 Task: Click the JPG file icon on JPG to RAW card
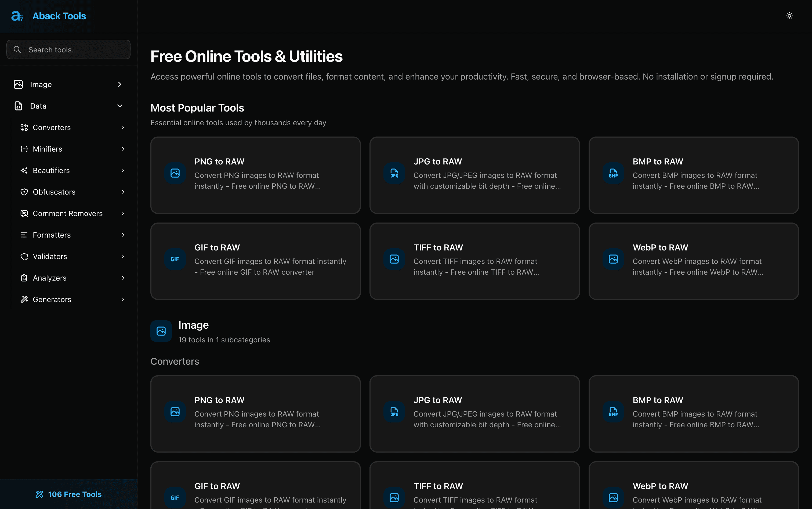click(394, 173)
